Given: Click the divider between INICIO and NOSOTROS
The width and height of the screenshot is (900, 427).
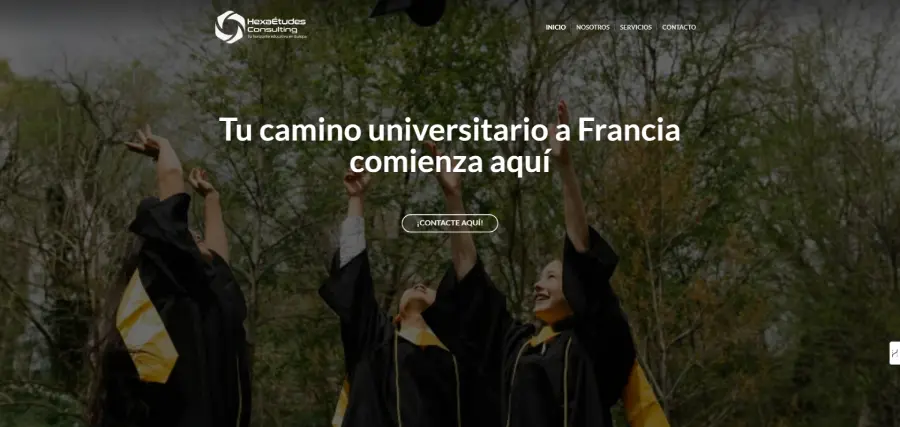Looking at the screenshot, I should tap(571, 27).
